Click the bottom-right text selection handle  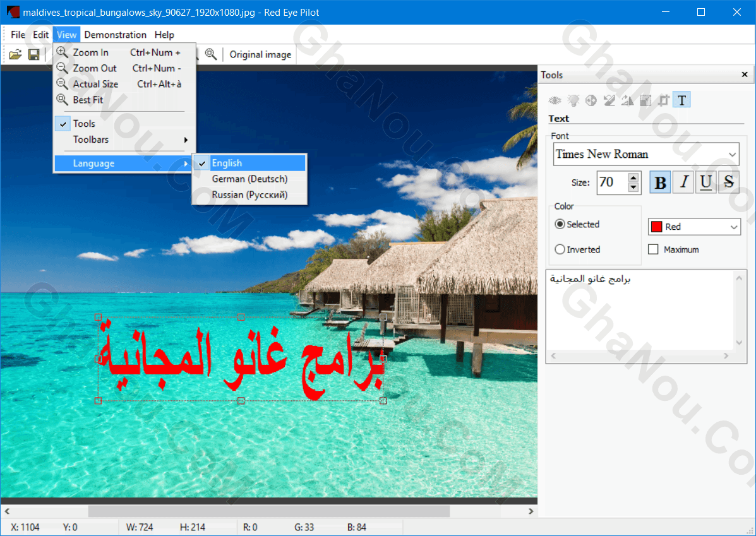(x=383, y=400)
